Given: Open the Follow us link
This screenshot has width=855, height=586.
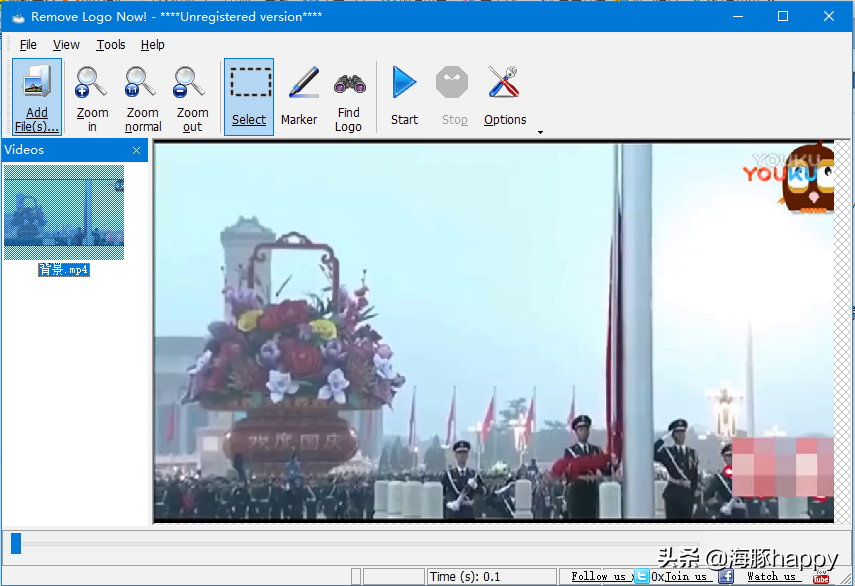Looking at the screenshot, I should pos(599,576).
